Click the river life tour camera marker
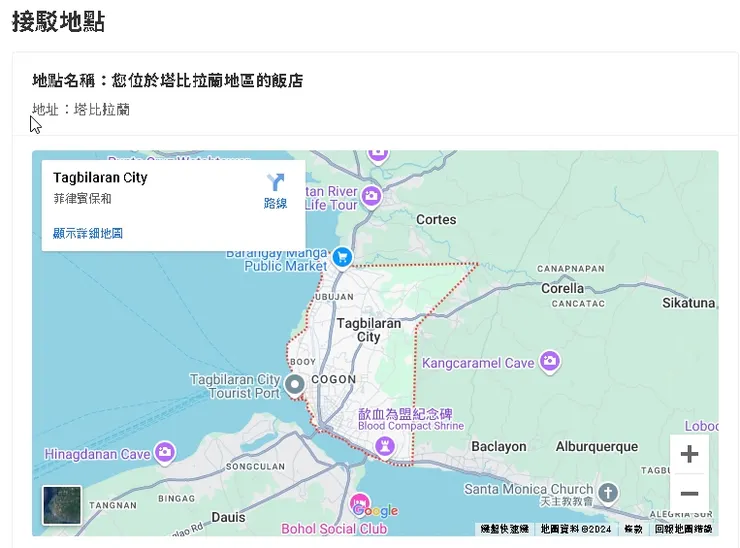This screenshot has height=548, width=740. [372, 196]
